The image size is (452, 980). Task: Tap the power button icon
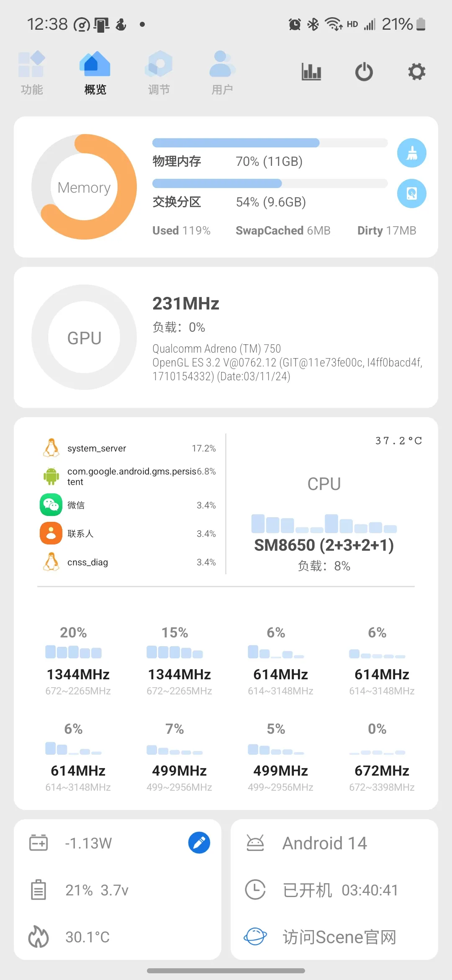click(x=364, y=72)
